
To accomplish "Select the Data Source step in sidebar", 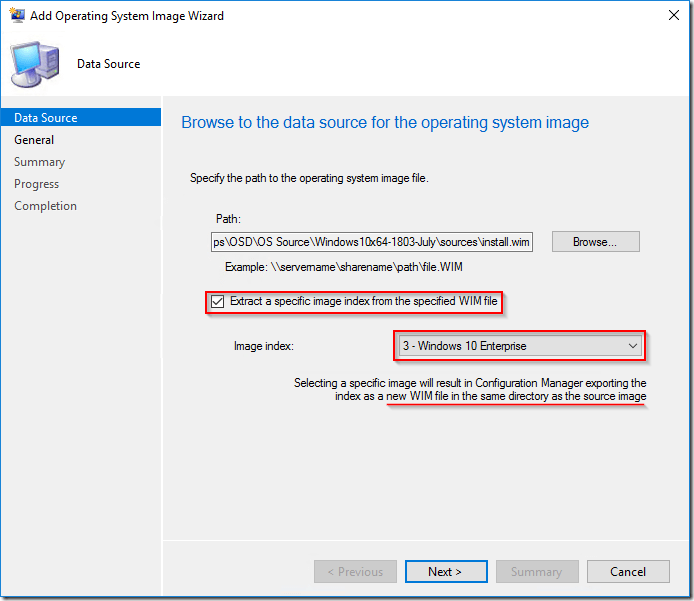I will (x=46, y=118).
